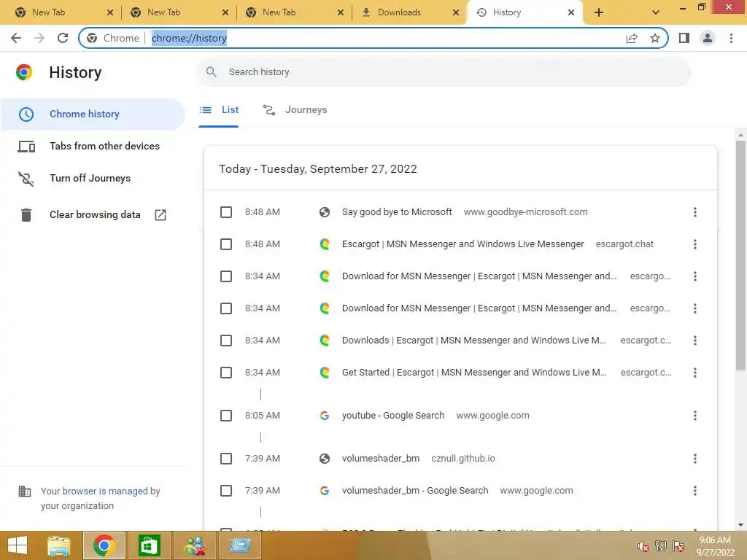Image resolution: width=747 pixels, height=560 pixels.
Task: Open actions menu for Get Started | Escargot
Action: pos(695,373)
